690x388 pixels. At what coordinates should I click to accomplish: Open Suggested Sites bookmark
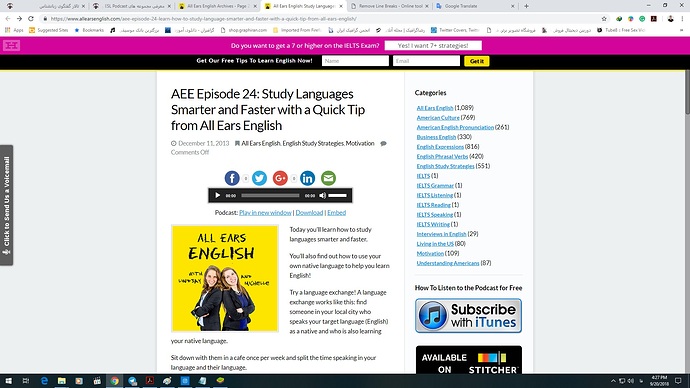click(48, 30)
